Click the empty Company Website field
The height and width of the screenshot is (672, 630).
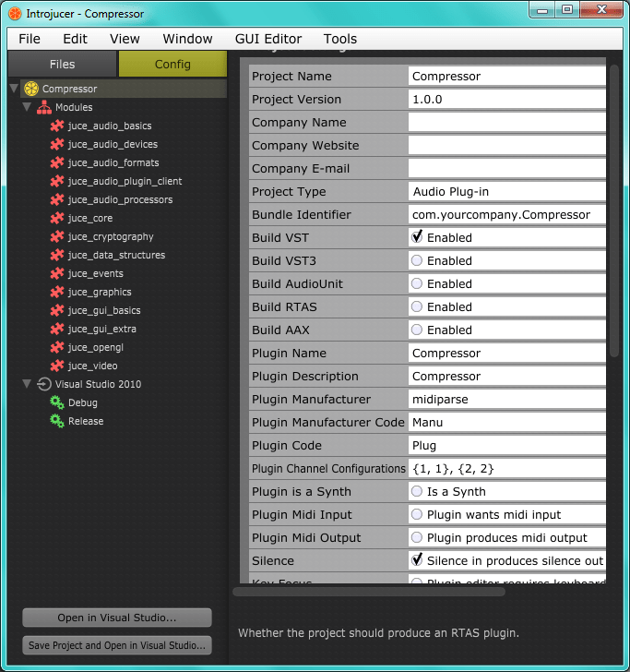tap(507, 146)
